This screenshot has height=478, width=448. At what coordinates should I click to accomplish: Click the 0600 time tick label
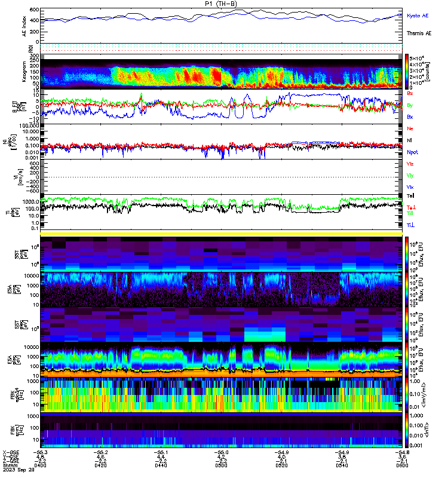(x=402, y=465)
